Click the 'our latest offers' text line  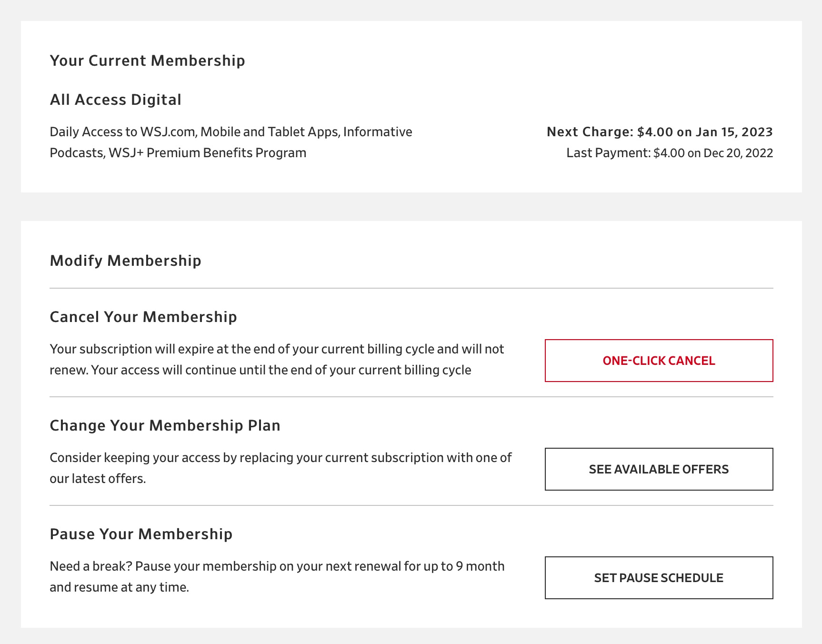point(98,479)
